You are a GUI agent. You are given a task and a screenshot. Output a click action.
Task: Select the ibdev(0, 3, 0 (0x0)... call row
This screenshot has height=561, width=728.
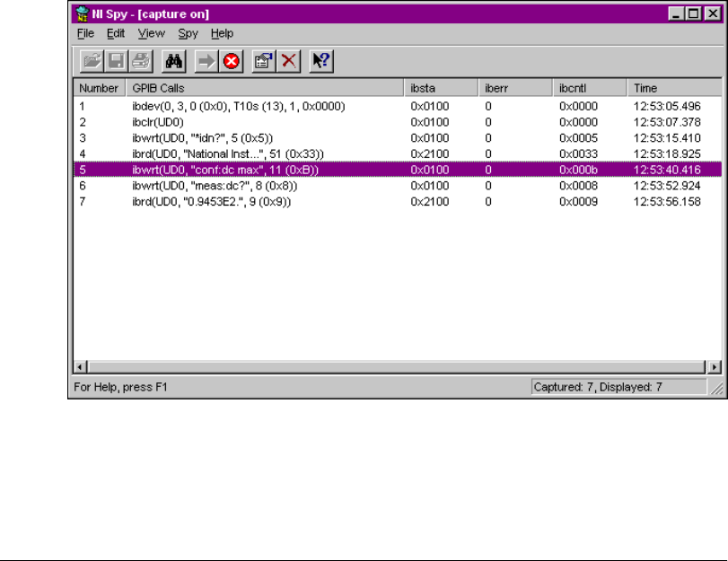[x=398, y=106]
